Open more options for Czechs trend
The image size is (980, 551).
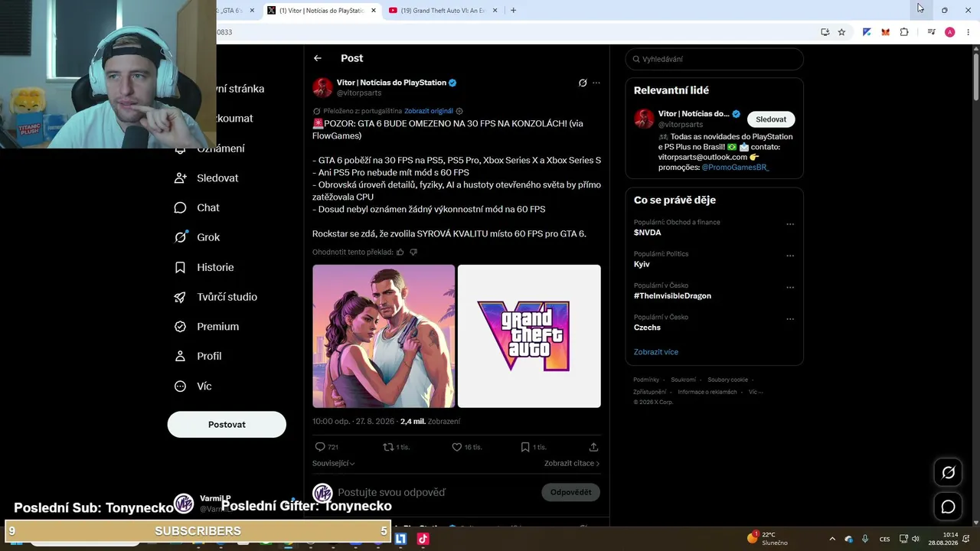tap(790, 319)
